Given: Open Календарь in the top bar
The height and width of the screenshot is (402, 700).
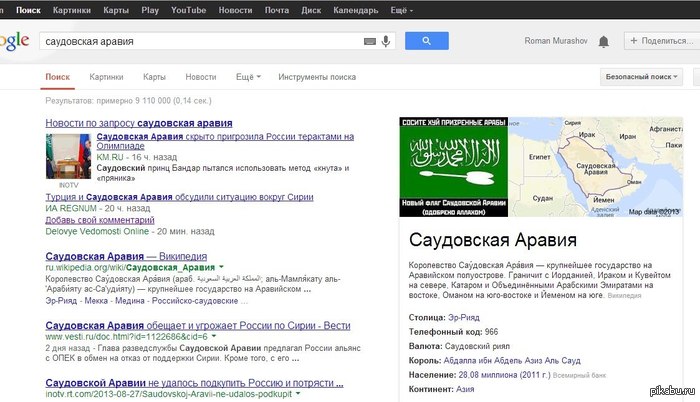Looking at the screenshot, I should pyautogui.click(x=356, y=10).
